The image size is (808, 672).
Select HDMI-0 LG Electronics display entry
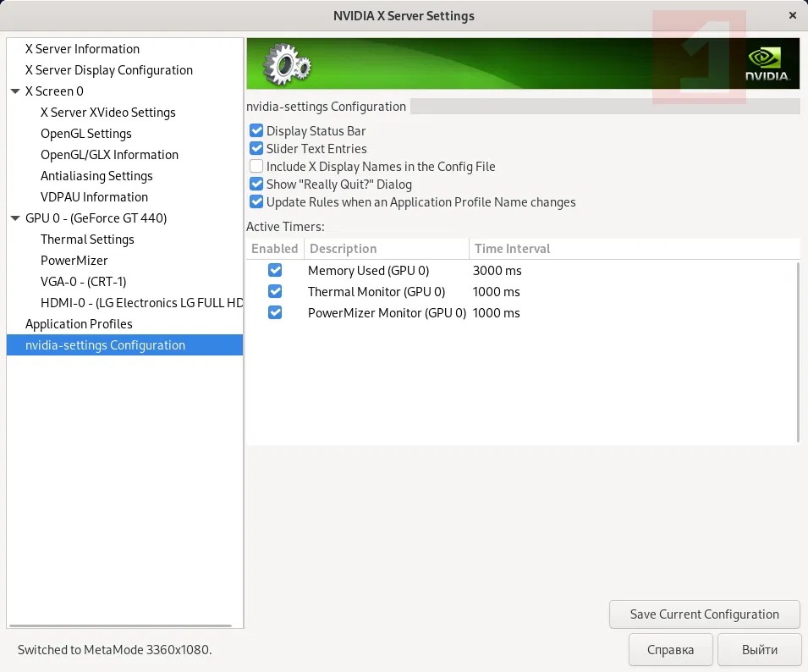click(x=141, y=302)
